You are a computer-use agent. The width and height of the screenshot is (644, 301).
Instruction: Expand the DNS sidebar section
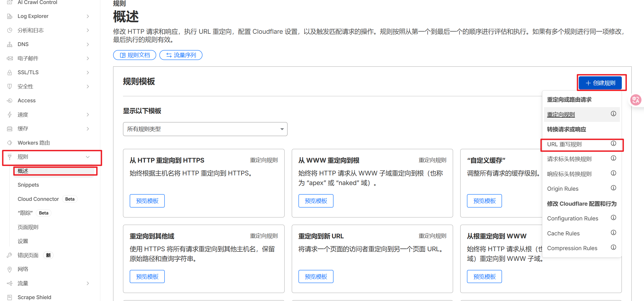point(88,44)
